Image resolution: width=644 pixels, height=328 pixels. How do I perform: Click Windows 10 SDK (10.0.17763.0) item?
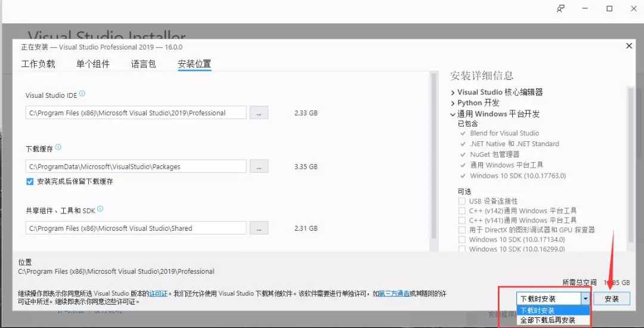pyautogui.click(x=518, y=176)
